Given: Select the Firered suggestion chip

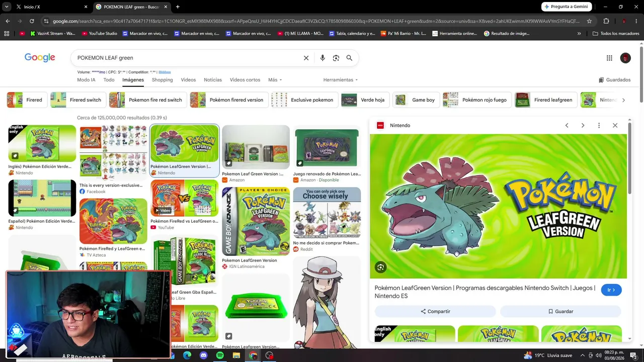Looking at the screenshot, I should (x=27, y=100).
